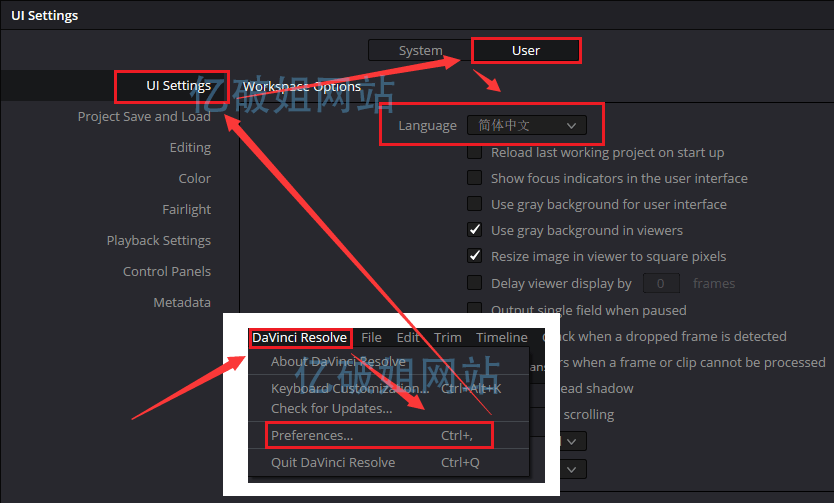The image size is (834, 503).
Task: Switch to the System preferences tab
Action: click(420, 51)
